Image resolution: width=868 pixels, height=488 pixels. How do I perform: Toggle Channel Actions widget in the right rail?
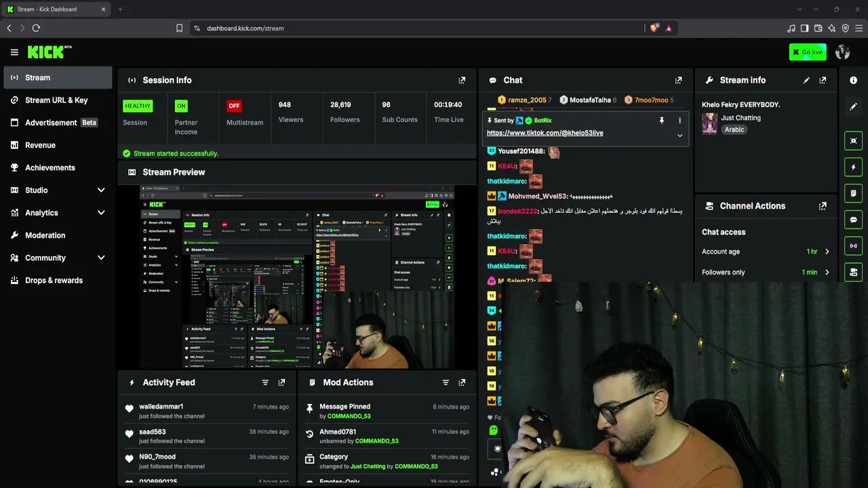pos(853,272)
